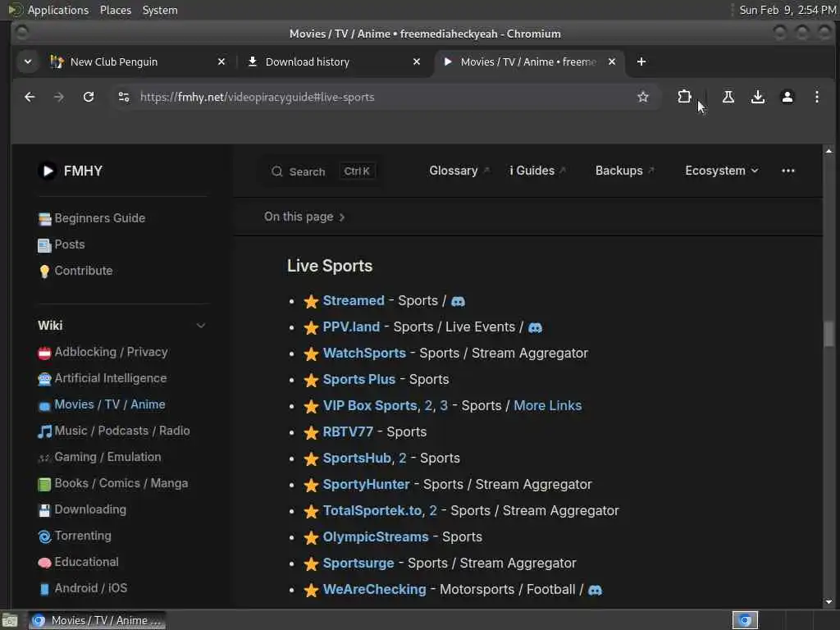Go to Torrenting in the sidebar
840x630 pixels.
[x=83, y=536]
